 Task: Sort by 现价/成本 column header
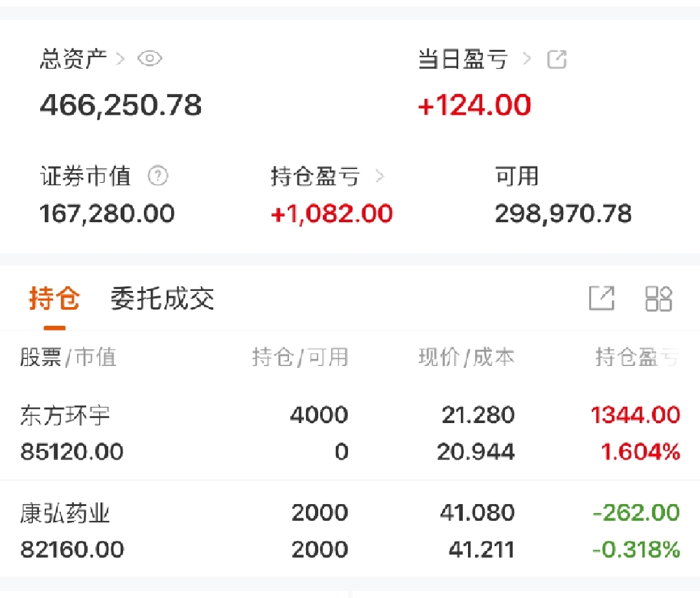tap(466, 357)
